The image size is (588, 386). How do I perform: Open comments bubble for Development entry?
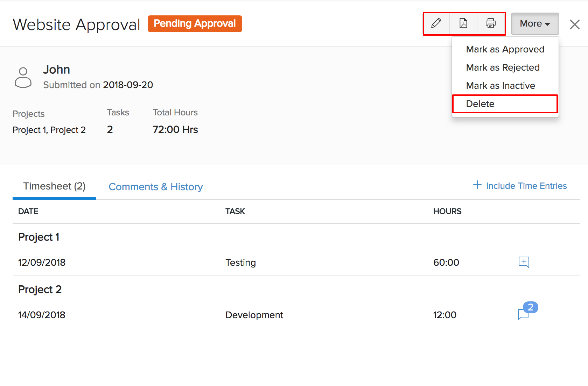(x=524, y=314)
